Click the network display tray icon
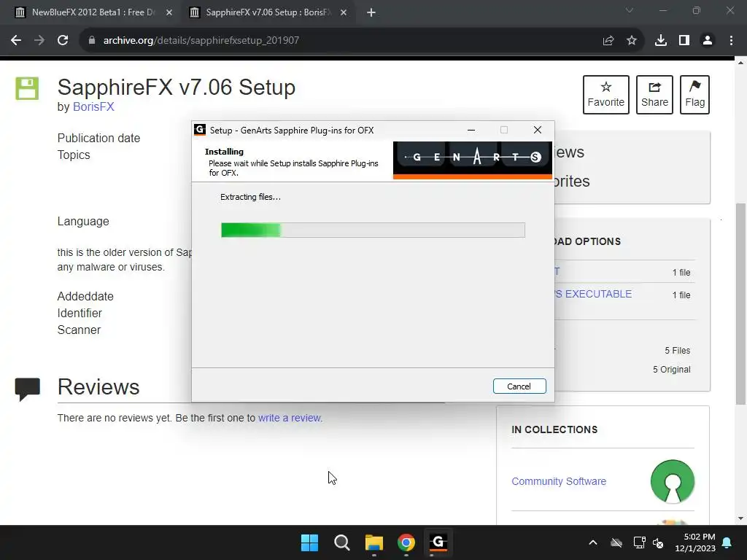This screenshot has height=560, width=747. point(639,542)
